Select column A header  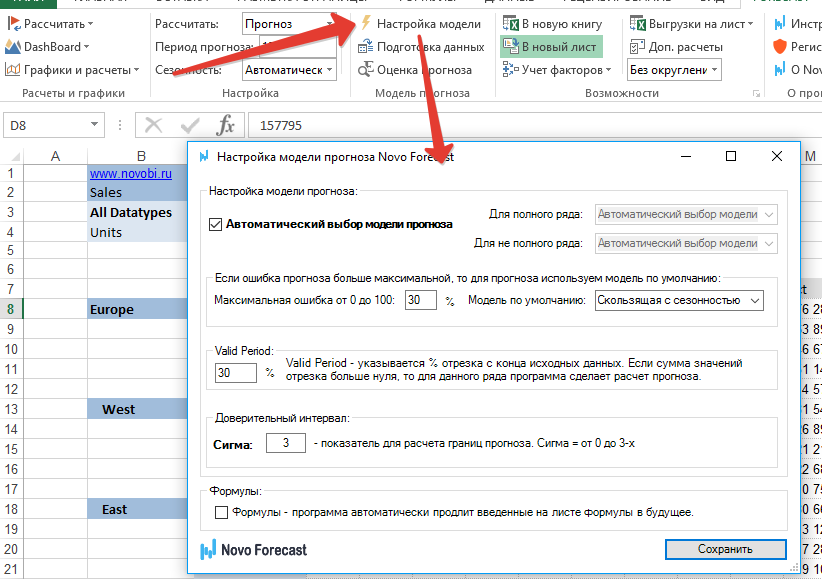(x=55, y=156)
